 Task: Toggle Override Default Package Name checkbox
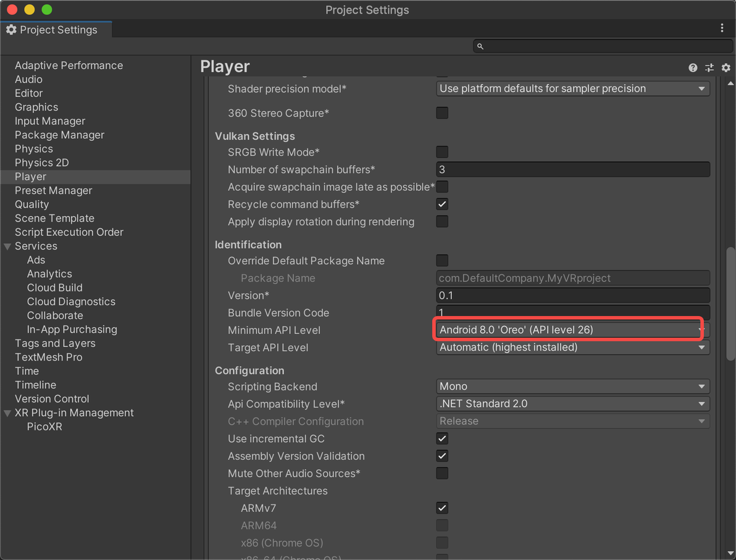442,261
